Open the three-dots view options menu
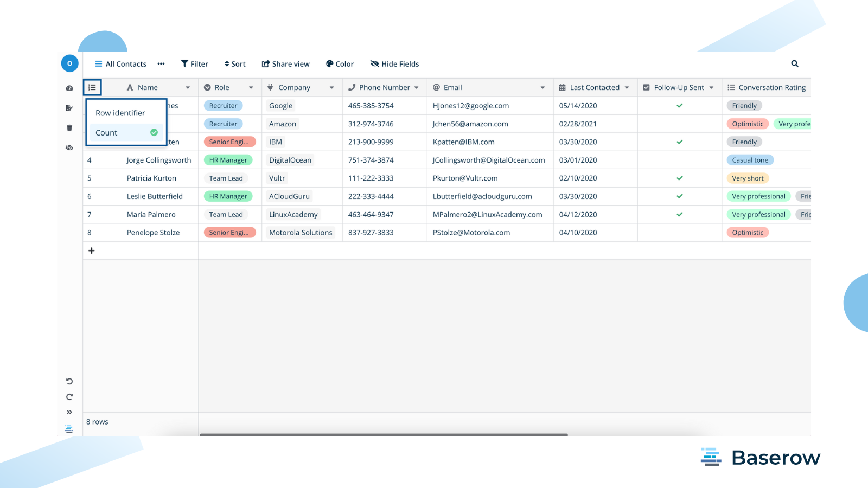The width and height of the screenshot is (868, 488). tap(161, 64)
